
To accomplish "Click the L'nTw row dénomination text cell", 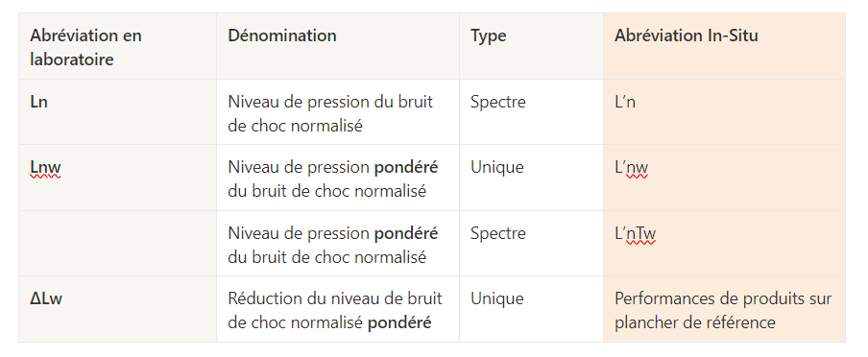I will (338, 244).
